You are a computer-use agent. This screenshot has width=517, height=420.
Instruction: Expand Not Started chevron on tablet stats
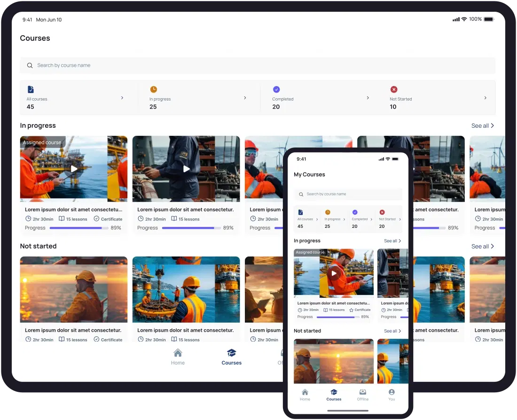(485, 98)
